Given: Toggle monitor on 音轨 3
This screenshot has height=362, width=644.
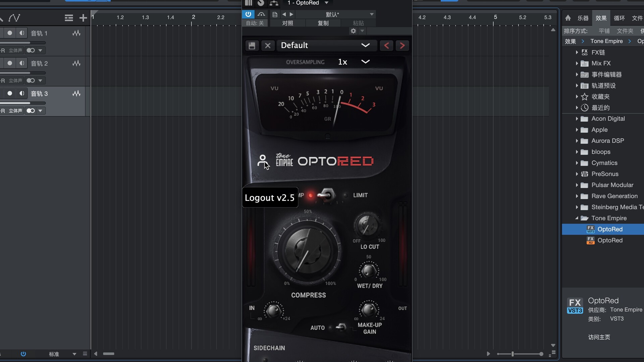Looking at the screenshot, I should (x=22, y=93).
